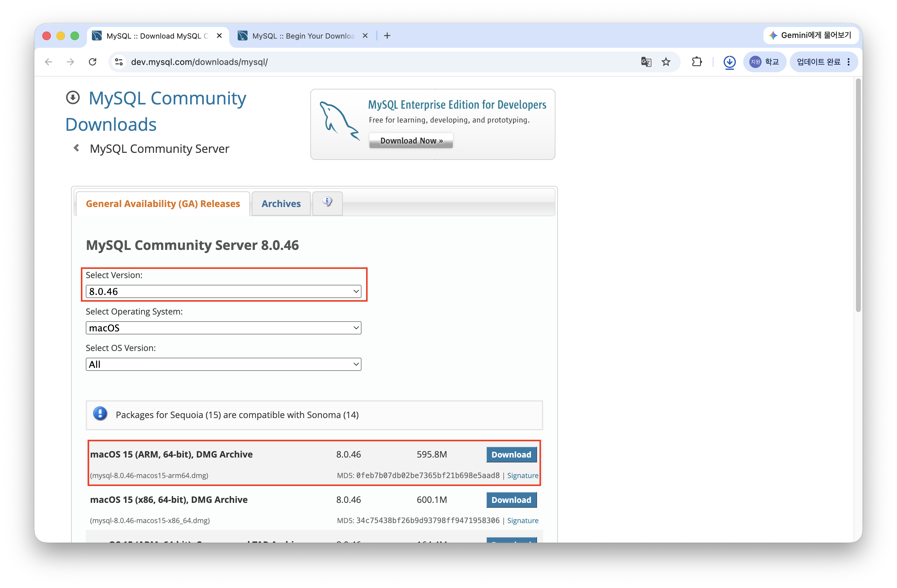Open the Select Operating System dropdown showing macOS
Viewport: 897px width, 588px height.
[224, 328]
